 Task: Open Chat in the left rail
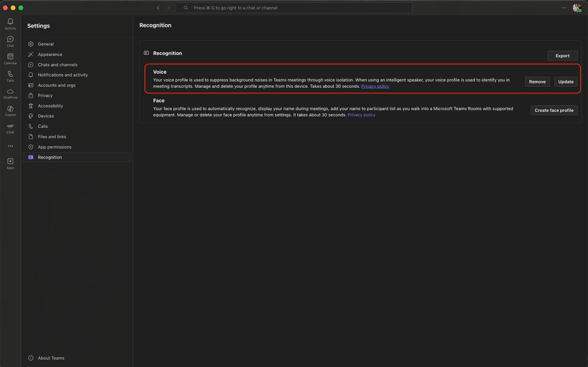(x=10, y=40)
